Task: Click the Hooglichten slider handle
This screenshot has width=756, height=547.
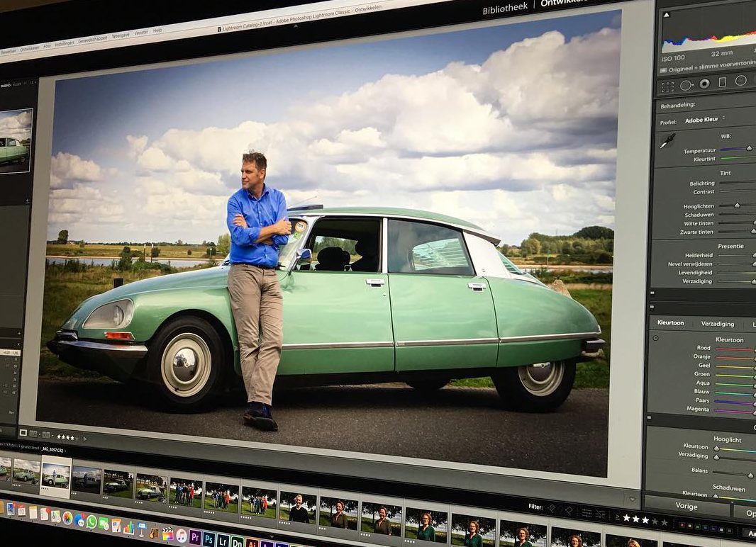Action: click(x=737, y=205)
